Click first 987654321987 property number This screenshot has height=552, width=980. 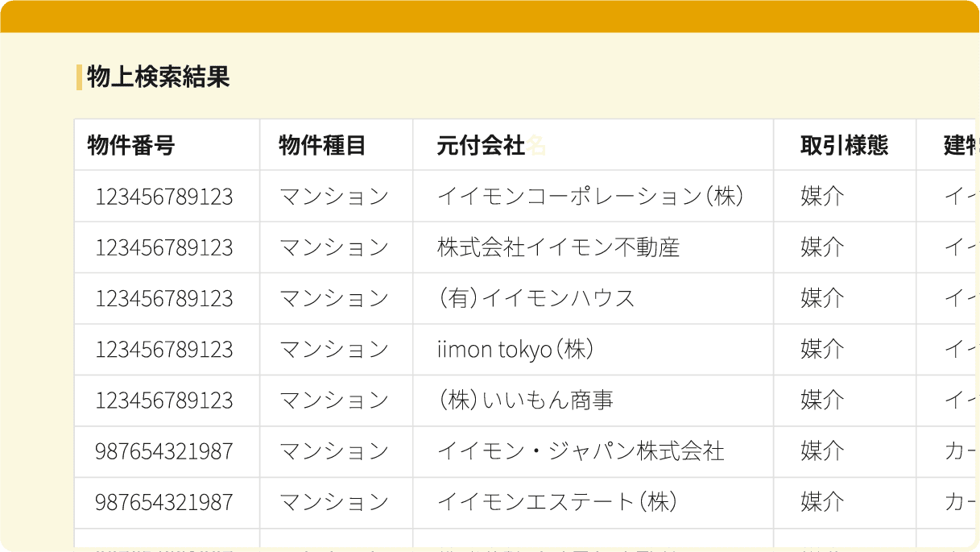(x=164, y=451)
